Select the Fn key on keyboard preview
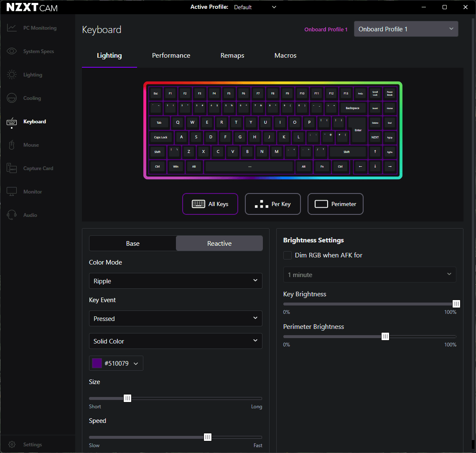This screenshot has height=453, width=476. click(x=322, y=166)
